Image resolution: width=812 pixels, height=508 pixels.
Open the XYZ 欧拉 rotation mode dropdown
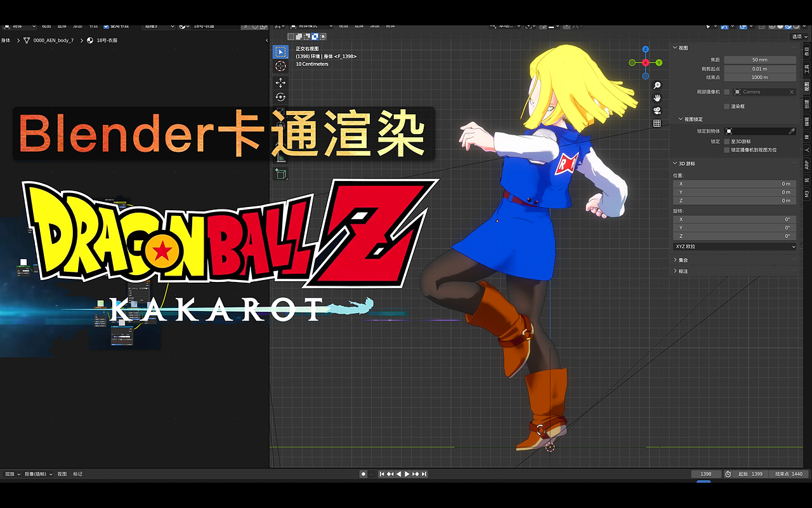tap(734, 246)
